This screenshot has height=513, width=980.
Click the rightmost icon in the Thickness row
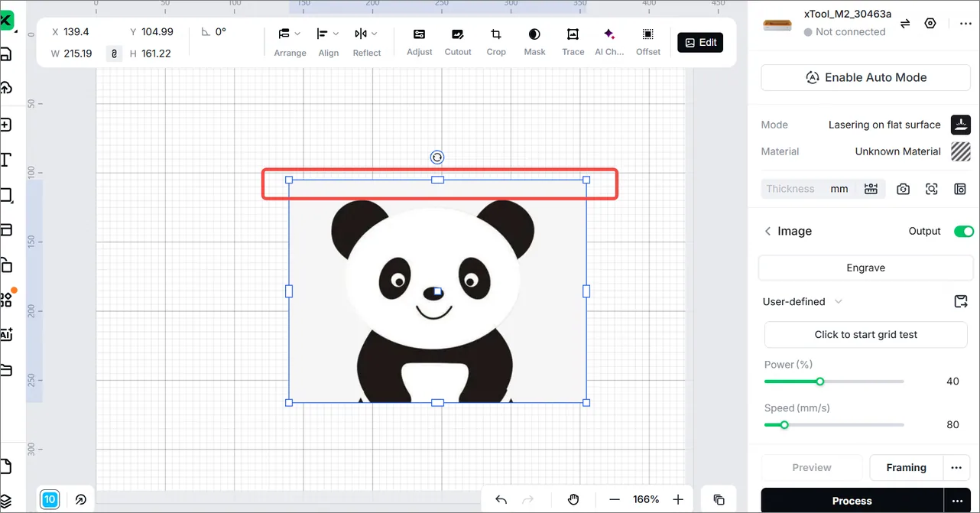[960, 189]
